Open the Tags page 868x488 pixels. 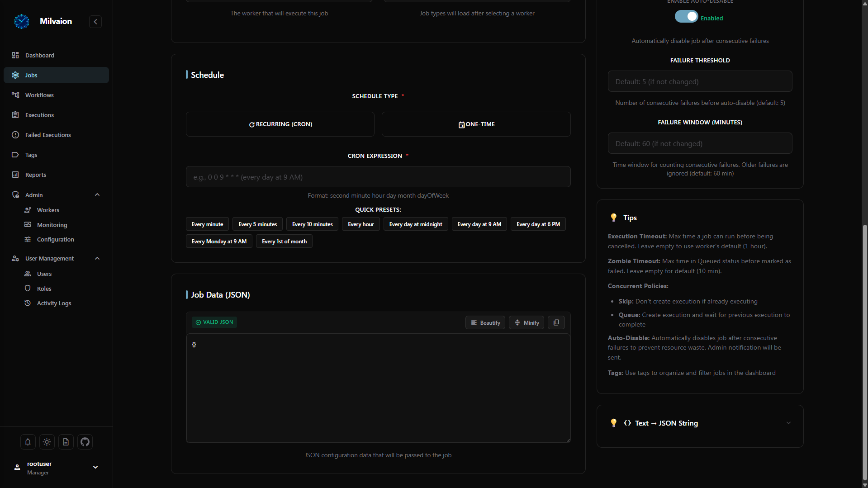click(x=56, y=155)
